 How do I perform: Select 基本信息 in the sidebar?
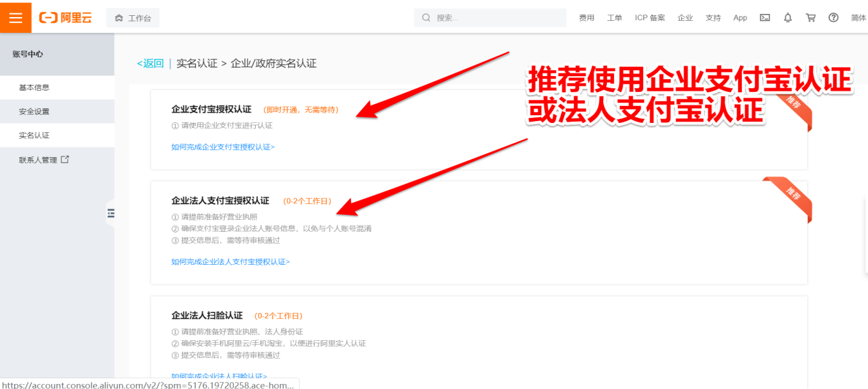coord(34,87)
